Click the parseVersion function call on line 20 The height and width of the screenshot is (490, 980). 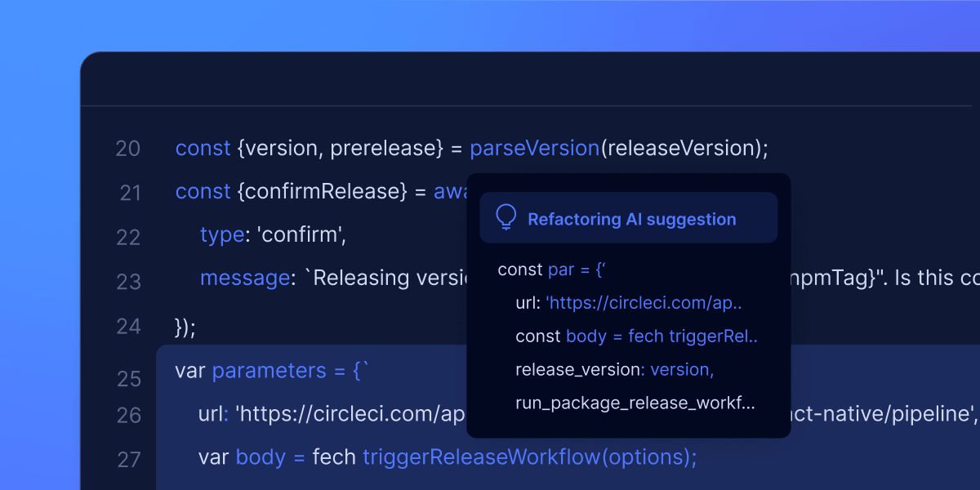click(533, 148)
